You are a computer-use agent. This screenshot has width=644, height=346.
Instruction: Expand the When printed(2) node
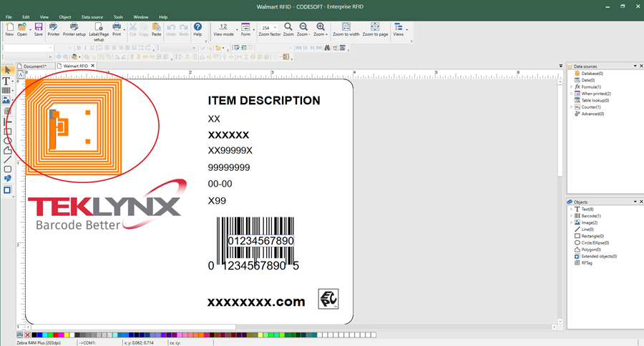pos(571,94)
